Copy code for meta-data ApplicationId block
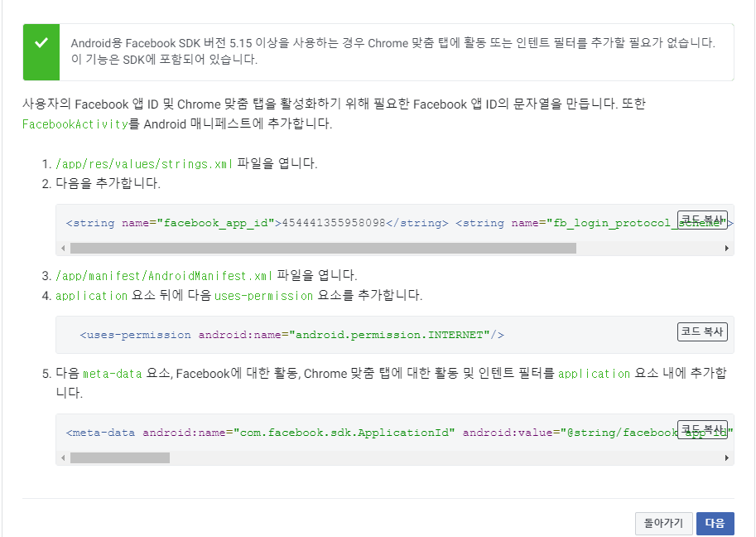Image resolution: width=756 pixels, height=537 pixels. 702,429
